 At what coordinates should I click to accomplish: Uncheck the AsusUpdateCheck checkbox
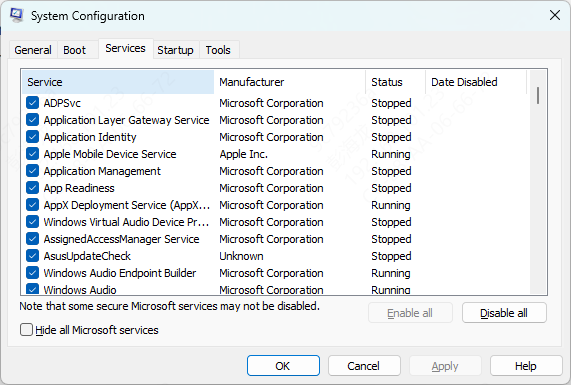(x=32, y=256)
